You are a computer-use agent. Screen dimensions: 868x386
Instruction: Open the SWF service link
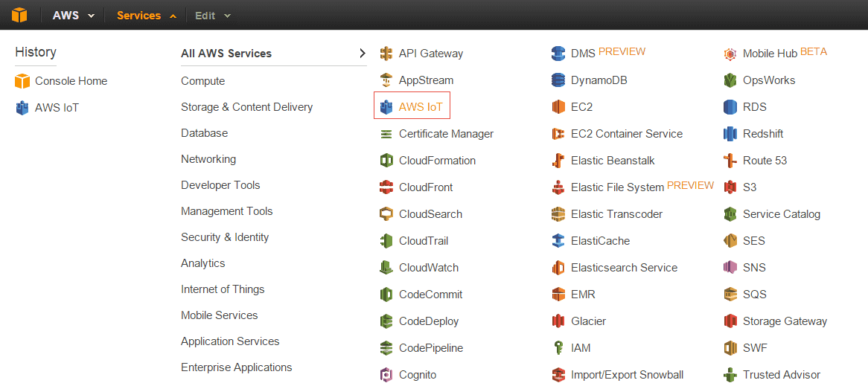[x=755, y=348]
